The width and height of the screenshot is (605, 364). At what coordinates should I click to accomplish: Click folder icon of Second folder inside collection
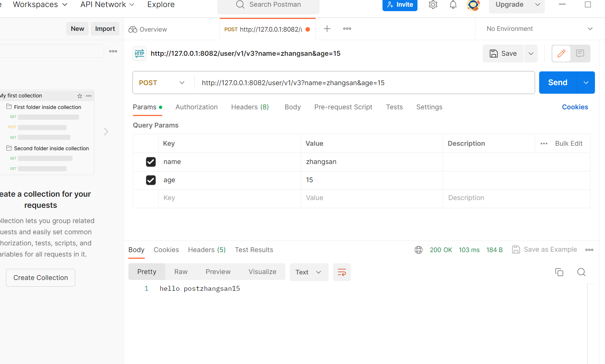click(x=9, y=148)
